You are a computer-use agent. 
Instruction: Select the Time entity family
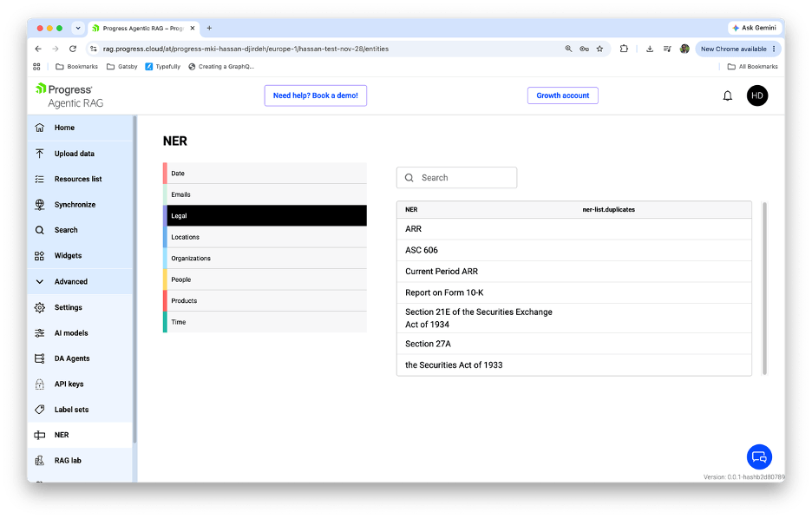click(x=265, y=322)
